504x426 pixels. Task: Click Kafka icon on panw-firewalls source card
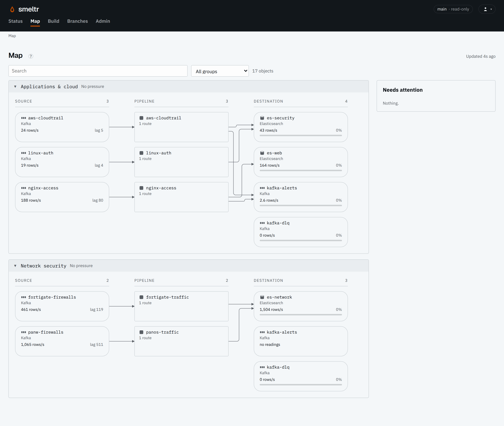click(23, 332)
